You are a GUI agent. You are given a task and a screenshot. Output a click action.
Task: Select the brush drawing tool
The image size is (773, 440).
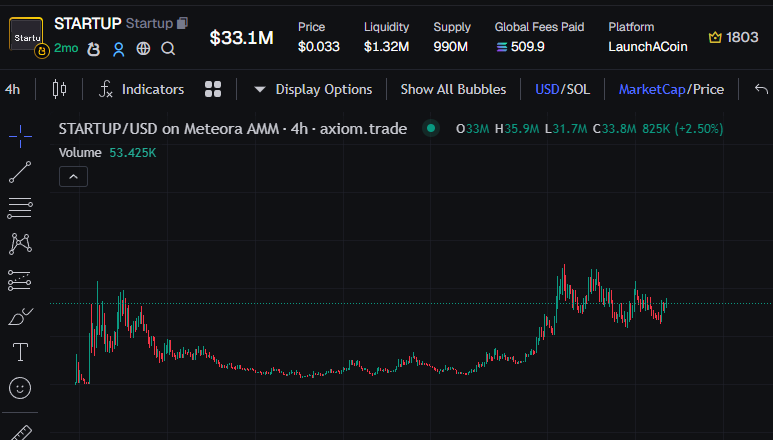click(20, 317)
